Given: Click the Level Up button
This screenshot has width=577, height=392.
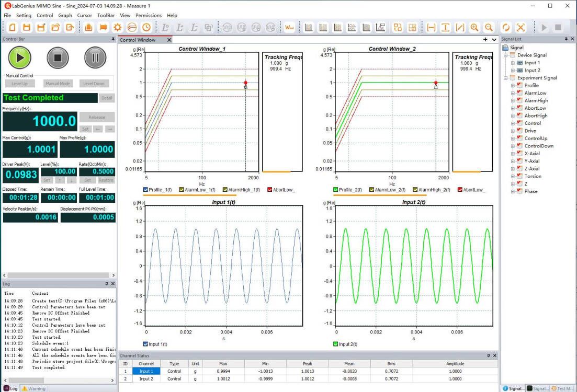Looking at the screenshot, I should pyautogui.click(x=20, y=84).
